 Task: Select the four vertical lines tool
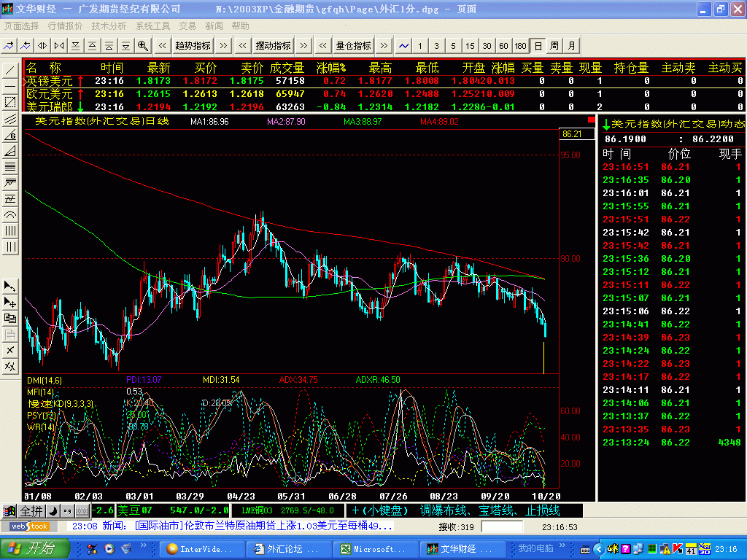click(x=10, y=231)
